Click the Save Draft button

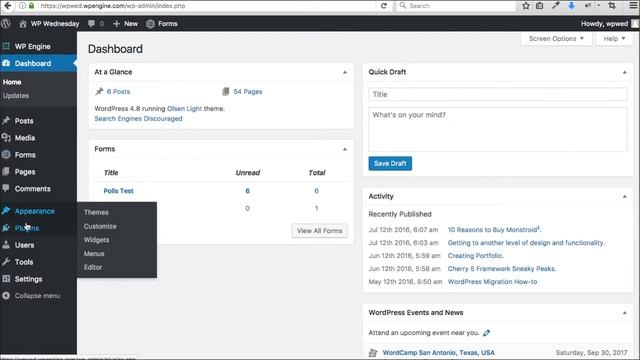click(x=390, y=163)
